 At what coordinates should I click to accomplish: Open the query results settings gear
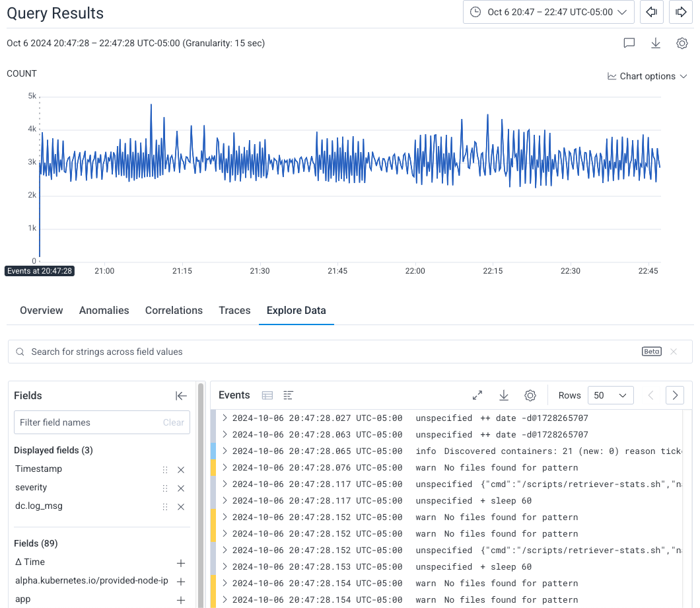(682, 43)
